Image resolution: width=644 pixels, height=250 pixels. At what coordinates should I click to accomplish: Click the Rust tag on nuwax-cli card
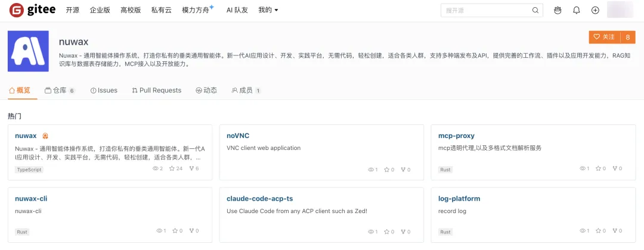22,232
